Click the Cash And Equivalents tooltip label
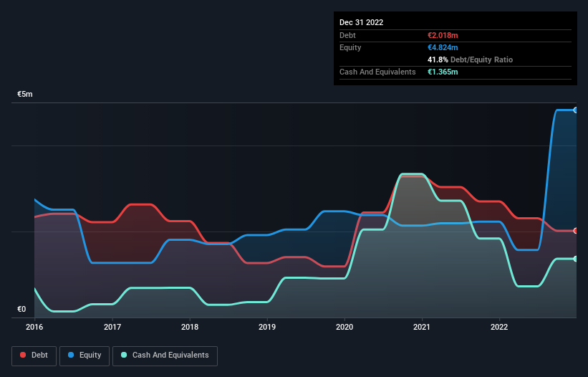This screenshot has width=588, height=377. 377,72
